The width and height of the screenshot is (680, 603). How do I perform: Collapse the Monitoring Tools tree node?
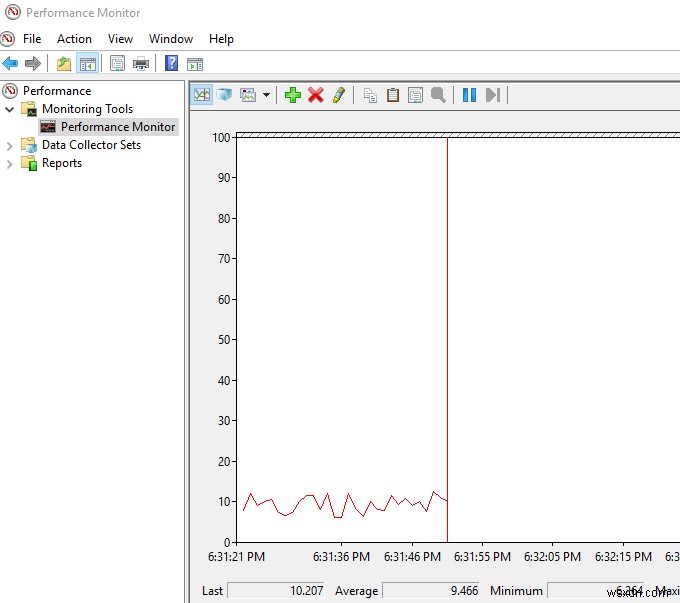[x=10, y=109]
